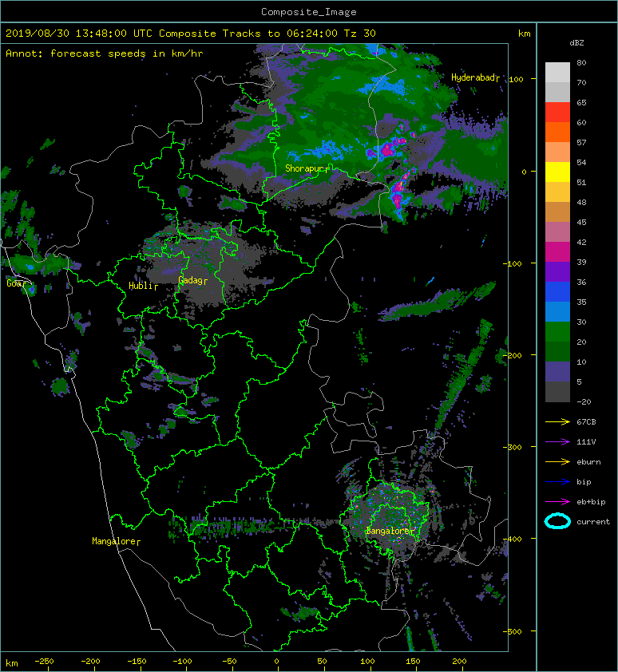Click the cyan 'current' ellipse legend icon
This screenshot has width=618, height=672.
click(557, 522)
